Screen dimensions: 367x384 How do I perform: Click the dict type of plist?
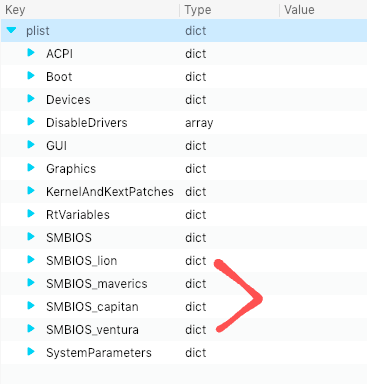(x=196, y=31)
